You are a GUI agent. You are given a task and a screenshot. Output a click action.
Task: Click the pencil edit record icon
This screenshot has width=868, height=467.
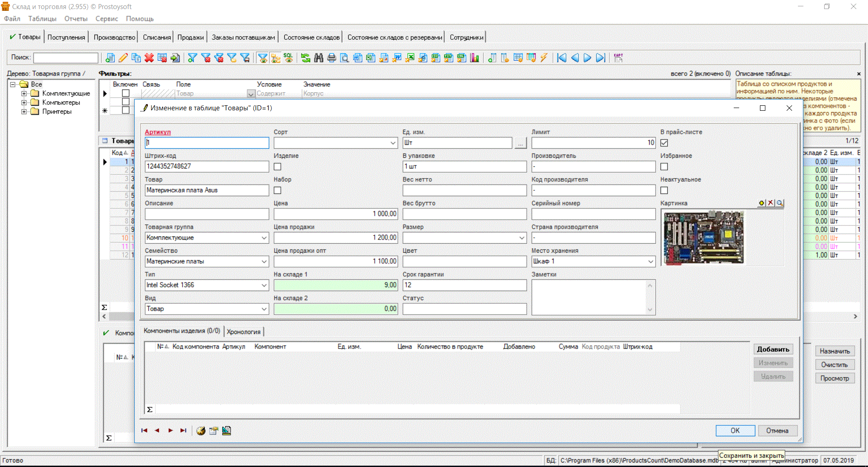(123, 58)
